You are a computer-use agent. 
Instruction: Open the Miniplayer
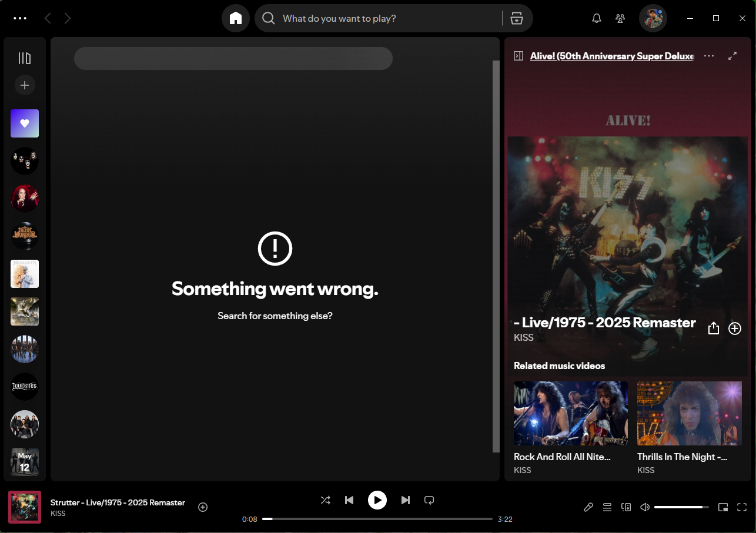coord(723,507)
